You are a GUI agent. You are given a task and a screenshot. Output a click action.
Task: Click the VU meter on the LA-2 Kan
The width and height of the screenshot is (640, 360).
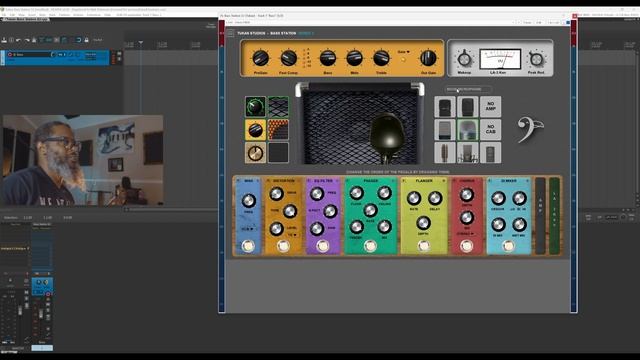pyautogui.click(x=500, y=59)
